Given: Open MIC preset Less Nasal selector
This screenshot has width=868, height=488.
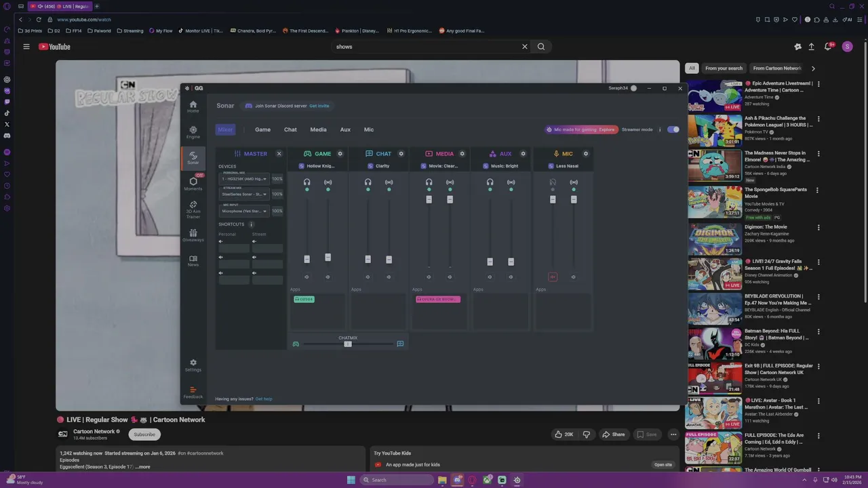Looking at the screenshot, I should (x=563, y=166).
